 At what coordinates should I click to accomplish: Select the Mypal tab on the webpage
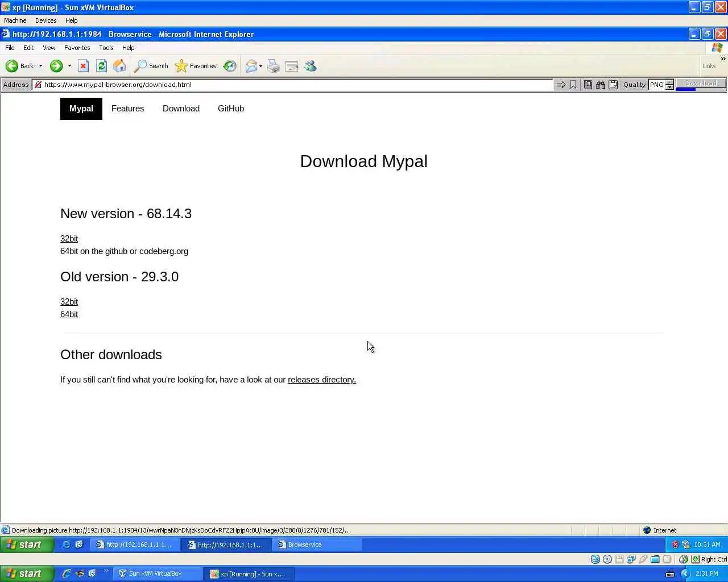coord(81,109)
